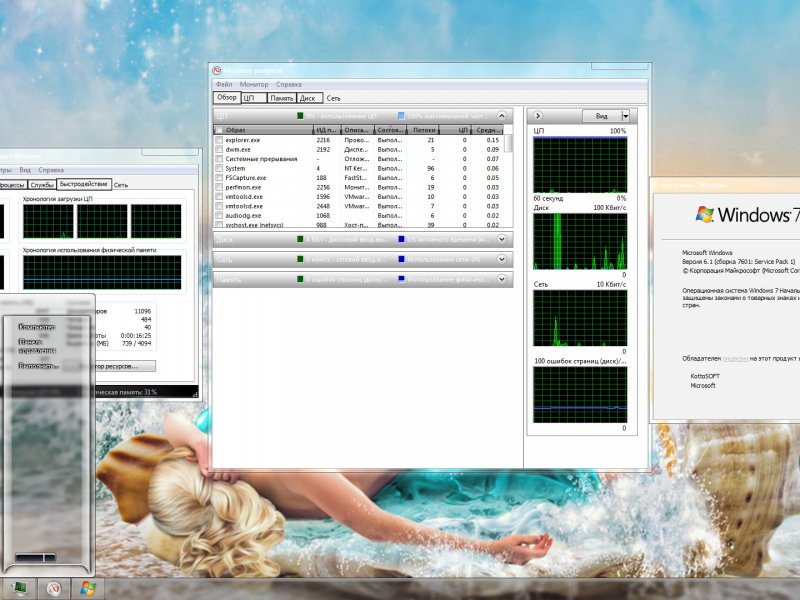The height and width of the screenshot is (600, 800).
Task: Select Обзор tab in Resource Monitor
Action: pyautogui.click(x=227, y=97)
